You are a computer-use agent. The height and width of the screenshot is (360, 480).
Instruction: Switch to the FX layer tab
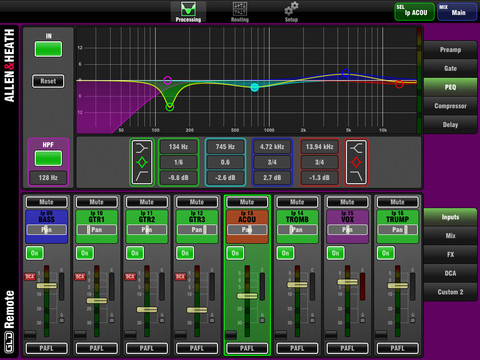pos(450,254)
